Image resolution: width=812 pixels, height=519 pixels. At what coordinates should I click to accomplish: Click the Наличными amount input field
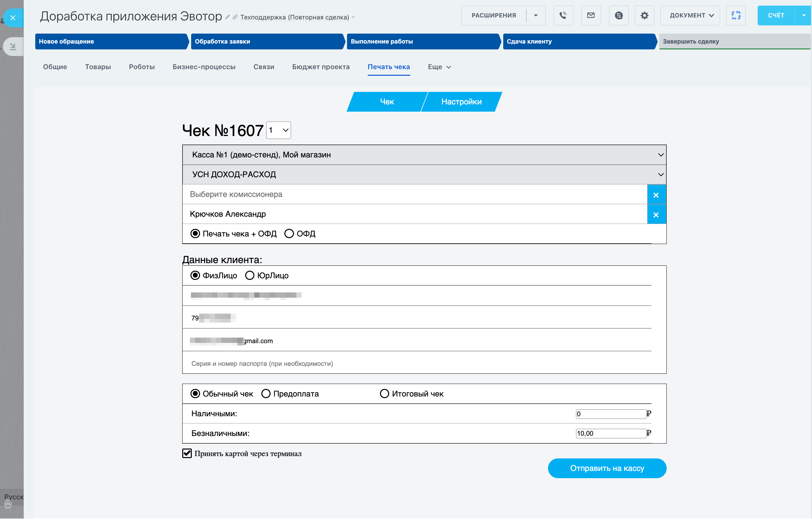tap(611, 414)
